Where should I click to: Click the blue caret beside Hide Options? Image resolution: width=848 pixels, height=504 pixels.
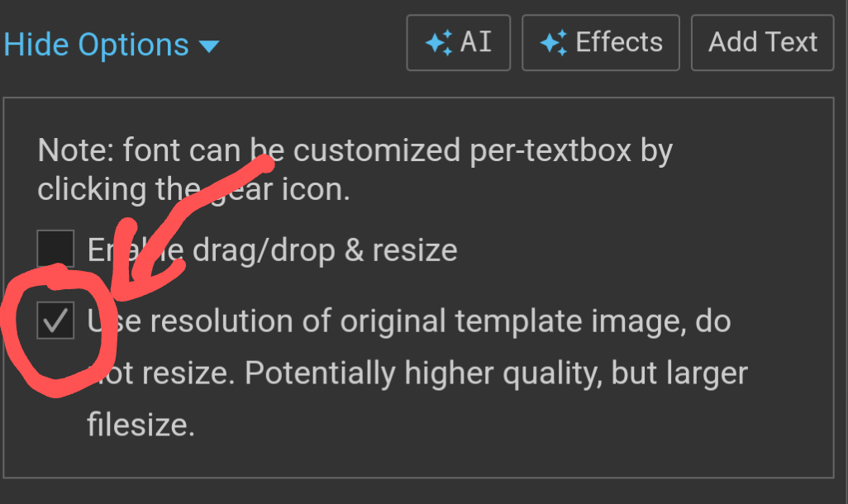pos(209,46)
